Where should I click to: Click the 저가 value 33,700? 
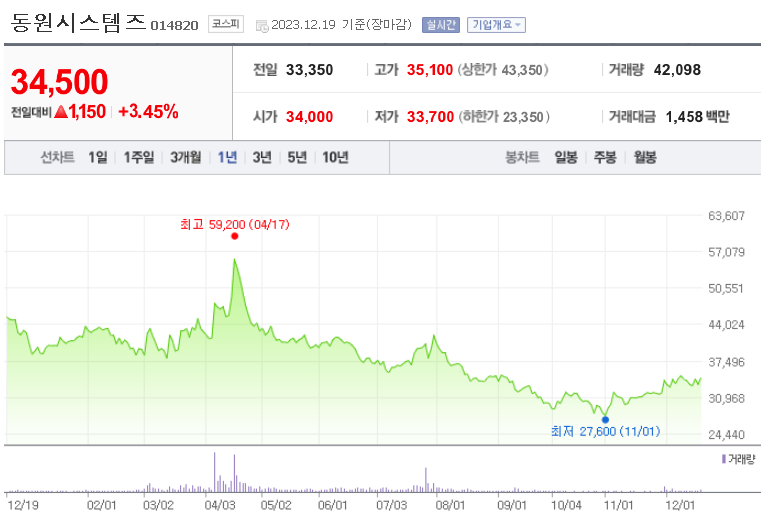tap(430, 117)
